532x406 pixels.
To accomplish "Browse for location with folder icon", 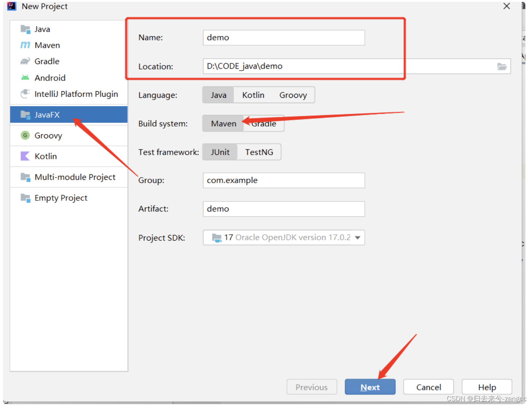I will tap(502, 67).
